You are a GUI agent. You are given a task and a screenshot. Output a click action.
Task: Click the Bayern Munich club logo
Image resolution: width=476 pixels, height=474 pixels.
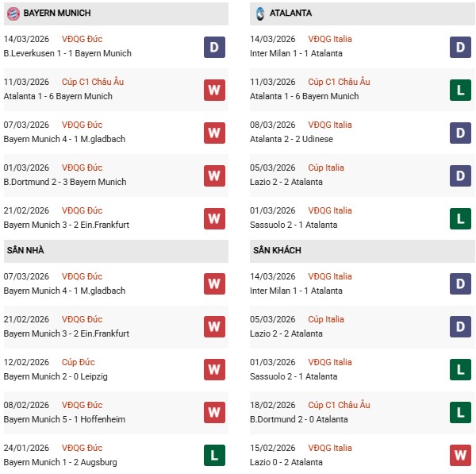13,13
